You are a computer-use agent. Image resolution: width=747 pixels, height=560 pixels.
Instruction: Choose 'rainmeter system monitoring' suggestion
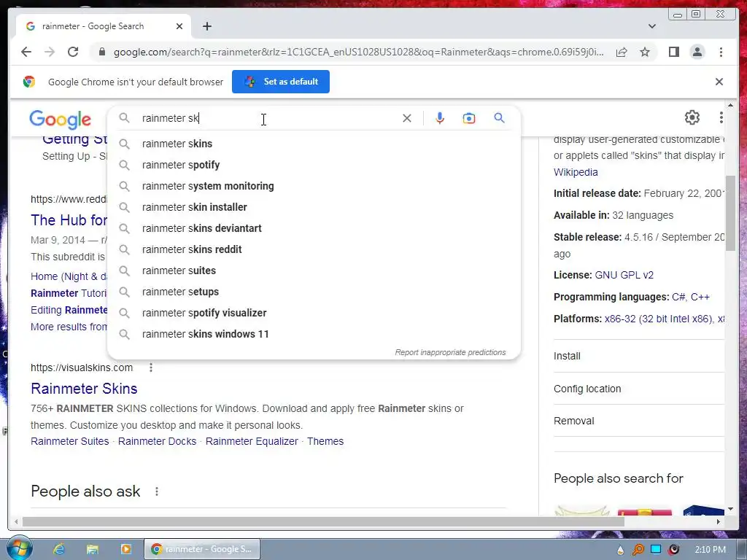[x=314, y=186]
